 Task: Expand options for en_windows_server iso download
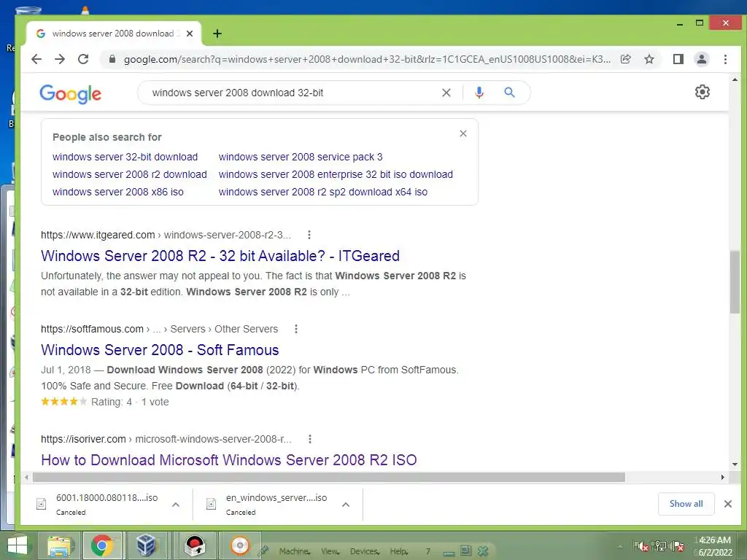coord(346,505)
